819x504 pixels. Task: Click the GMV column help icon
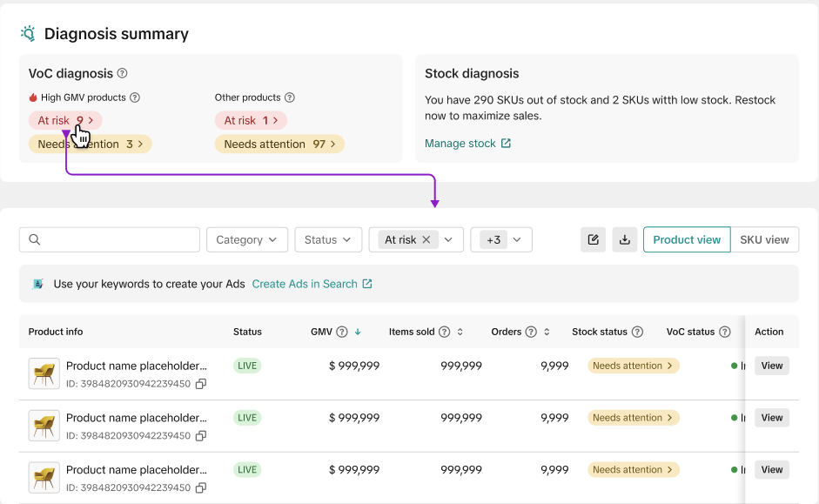tap(342, 332)
